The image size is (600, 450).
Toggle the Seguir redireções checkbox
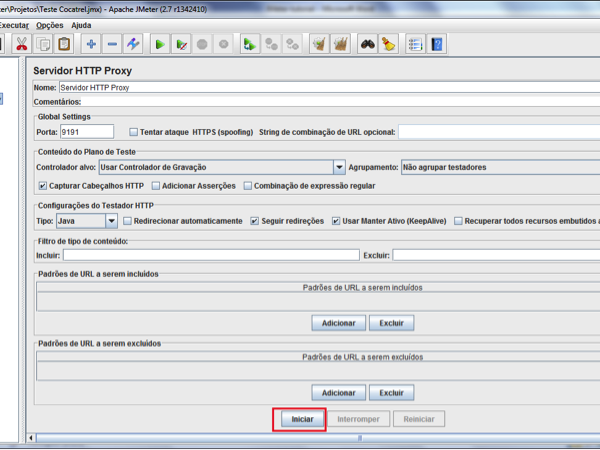pyautogui.click(x=255, y=221)
